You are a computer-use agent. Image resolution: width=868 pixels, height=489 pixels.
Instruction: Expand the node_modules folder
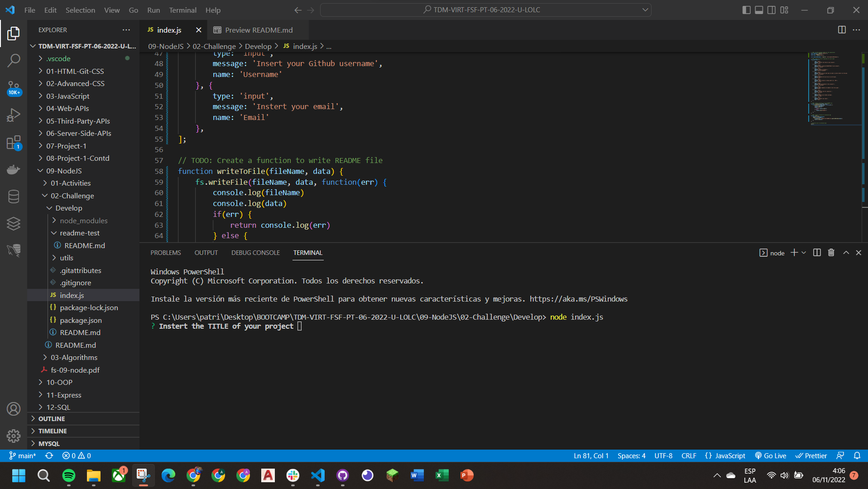pyautogui.click(x=84, y=221)
